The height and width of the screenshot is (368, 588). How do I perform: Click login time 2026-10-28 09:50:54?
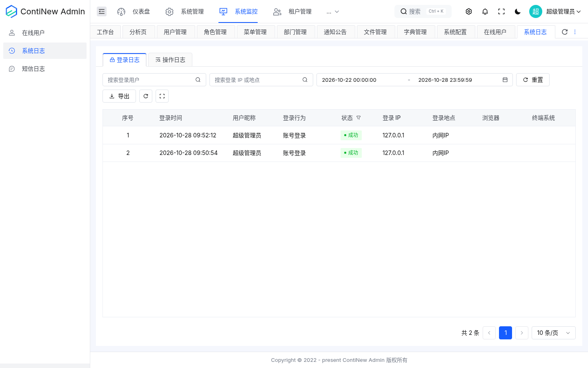(x=189, y=153)
